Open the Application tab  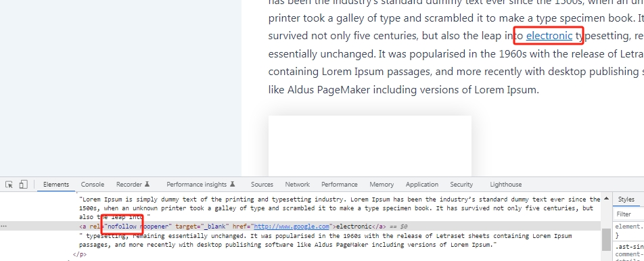pos(422,185)
